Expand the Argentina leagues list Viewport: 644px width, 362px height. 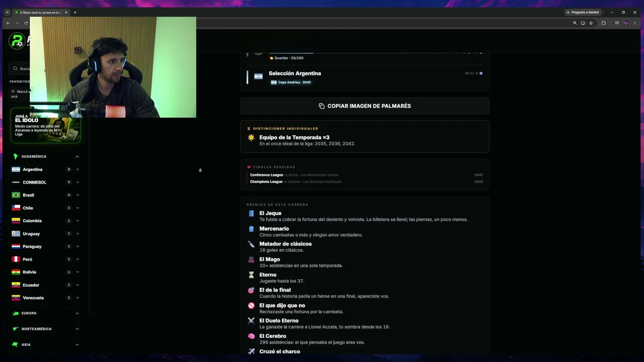click(77, 169)
